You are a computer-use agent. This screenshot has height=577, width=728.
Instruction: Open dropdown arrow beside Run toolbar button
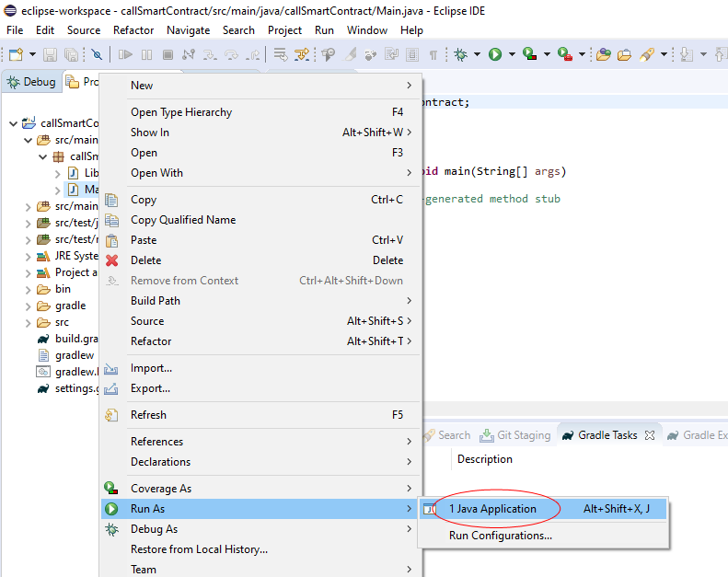click(512, 54)
